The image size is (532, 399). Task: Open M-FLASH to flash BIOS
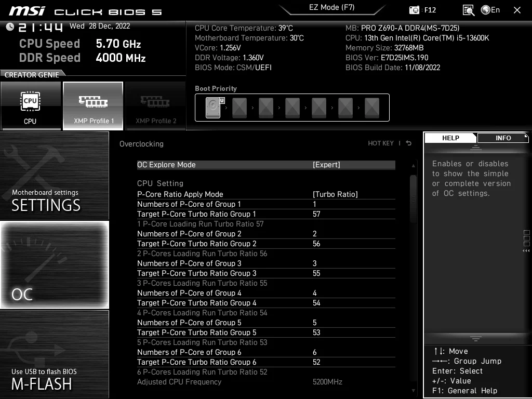[55, 354]
